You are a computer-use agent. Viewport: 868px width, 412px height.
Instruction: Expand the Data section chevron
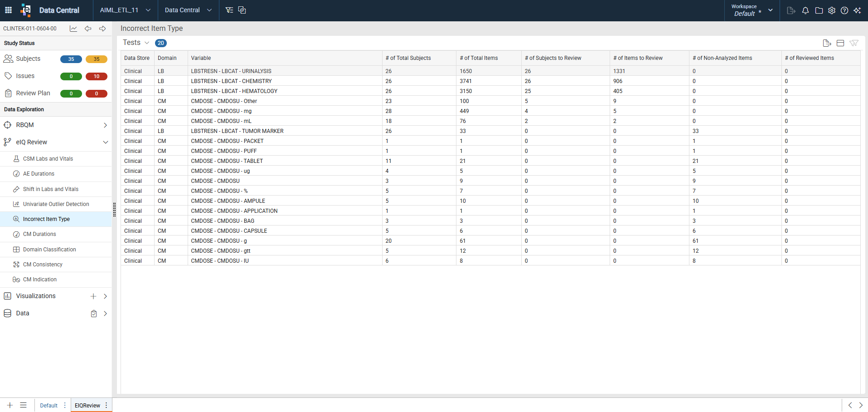click(105, 314)
